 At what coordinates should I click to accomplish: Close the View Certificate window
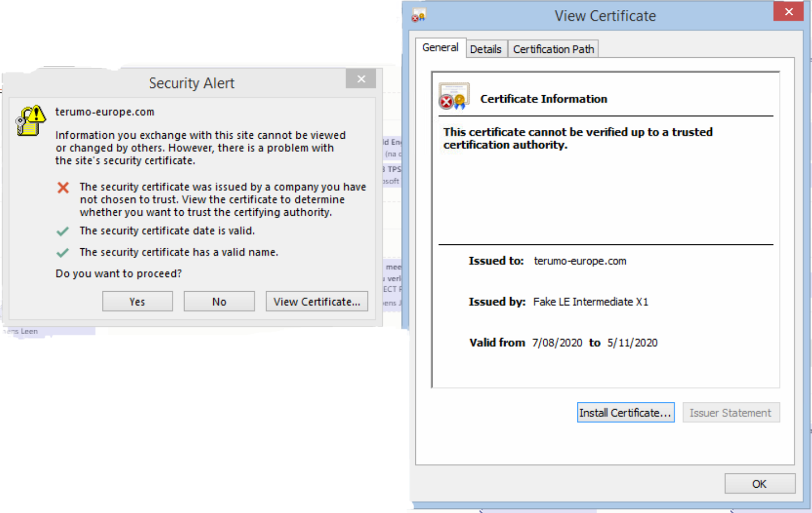pos(788,12)
